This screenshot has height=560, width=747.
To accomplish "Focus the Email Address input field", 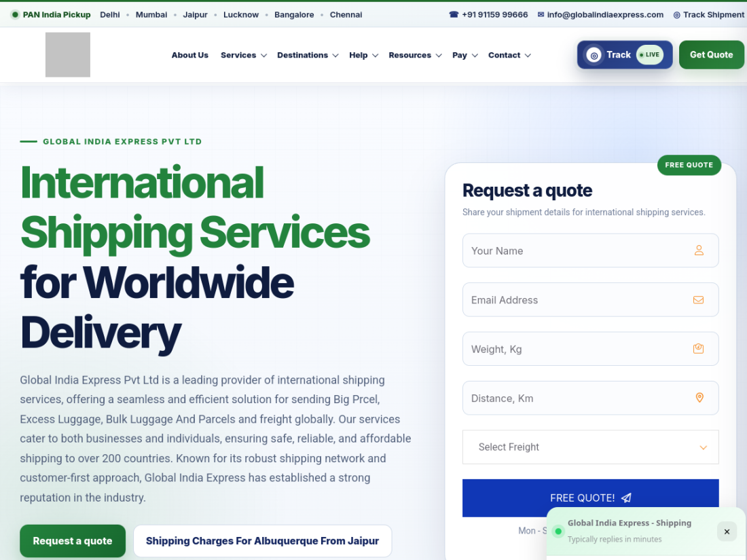I will [x=590, y=299].
